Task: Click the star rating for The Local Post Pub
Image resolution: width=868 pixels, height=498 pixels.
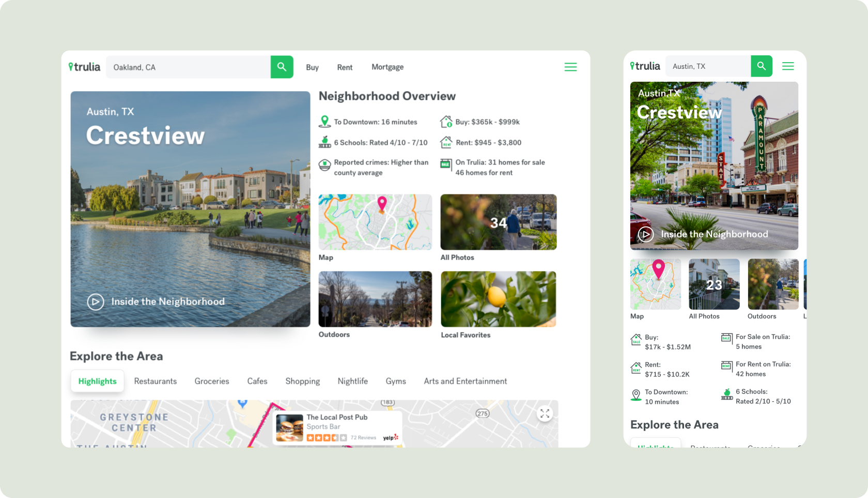Action: (327, 437)
